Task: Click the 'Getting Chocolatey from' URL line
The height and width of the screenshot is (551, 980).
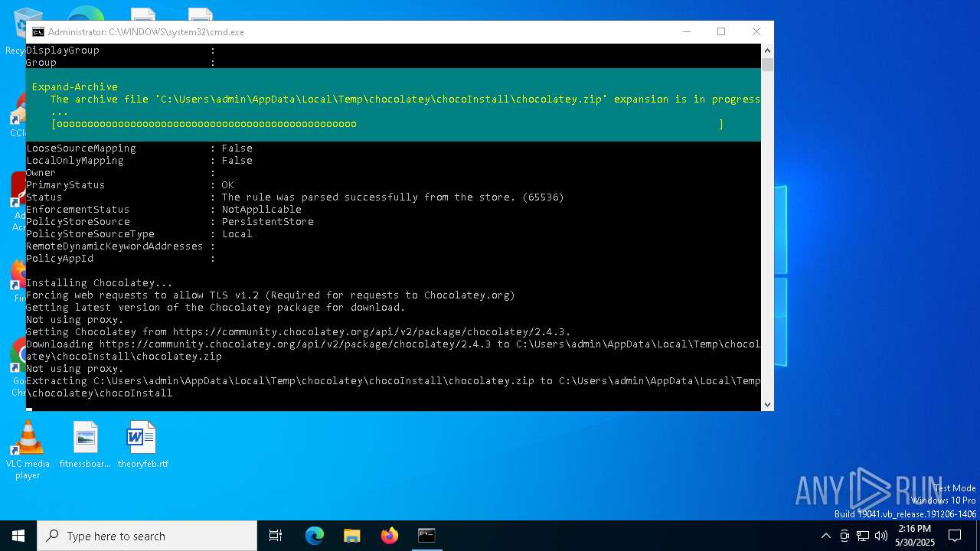Action: [x=299, y=332]
